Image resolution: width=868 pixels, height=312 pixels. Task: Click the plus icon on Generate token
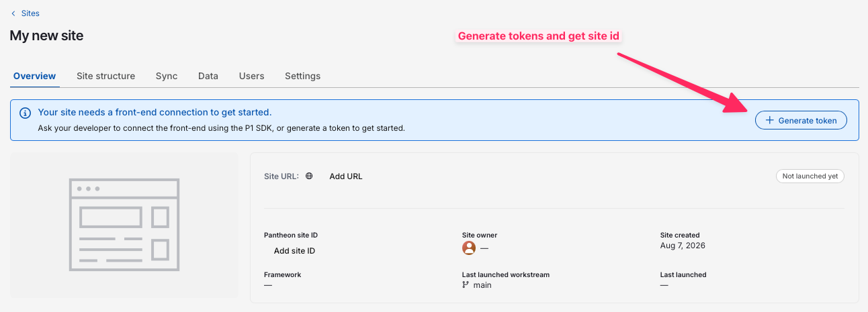770,120
